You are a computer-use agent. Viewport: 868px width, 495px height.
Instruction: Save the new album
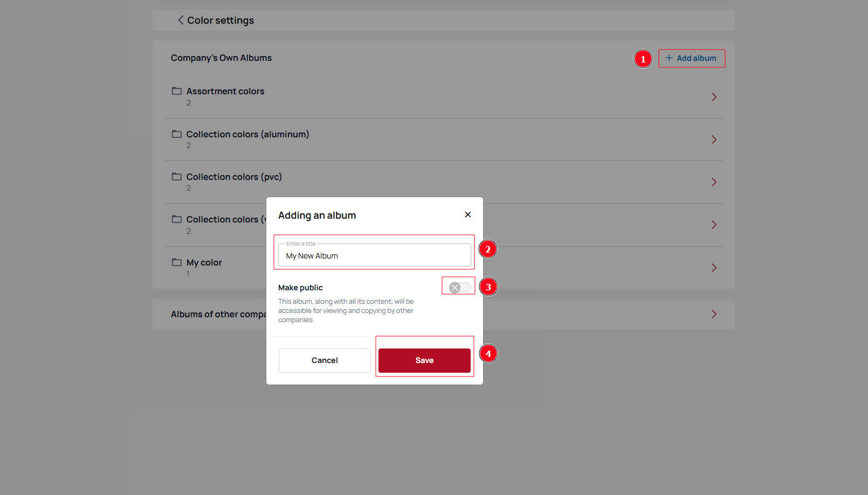coord(424,360)
